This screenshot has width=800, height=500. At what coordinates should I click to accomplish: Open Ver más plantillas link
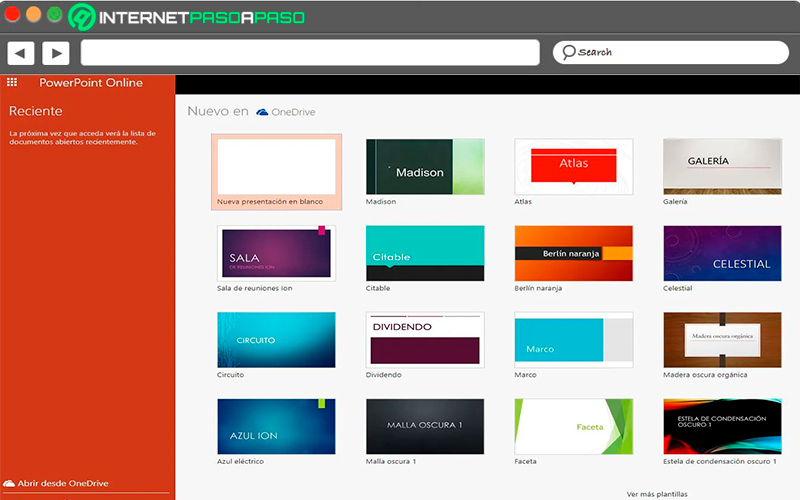pos(657,494)
